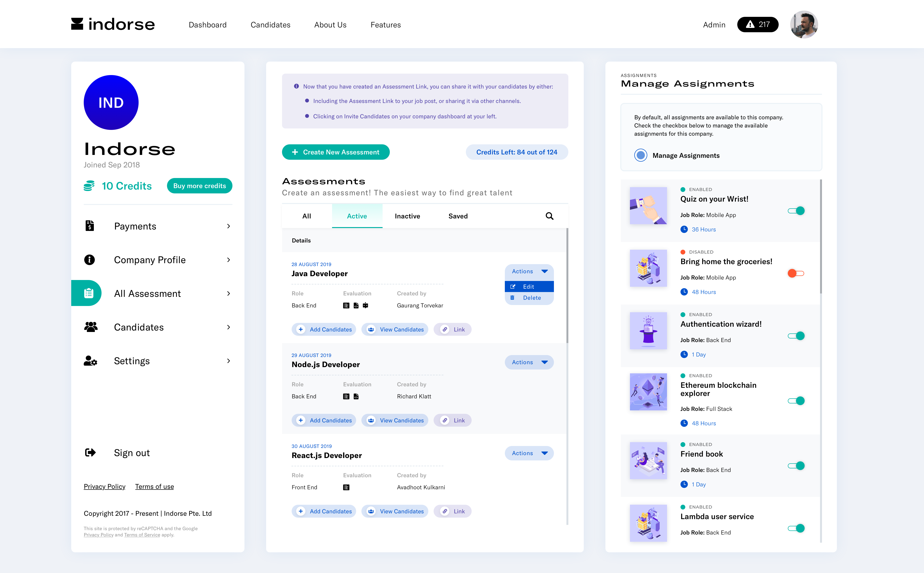The width and height of the screenshot is (924, 573).
Task: Open Actions dropdown for React.js Developer
Action: point(529,453)
